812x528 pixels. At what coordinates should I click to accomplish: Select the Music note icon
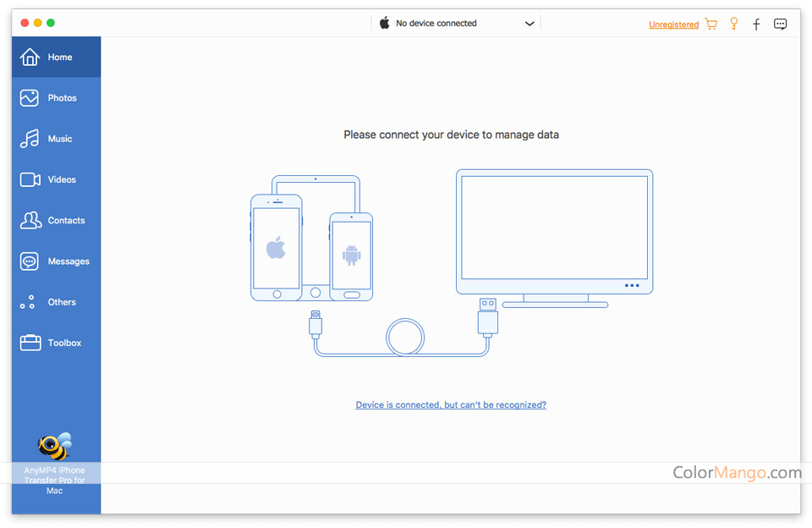tap(30, 139)
